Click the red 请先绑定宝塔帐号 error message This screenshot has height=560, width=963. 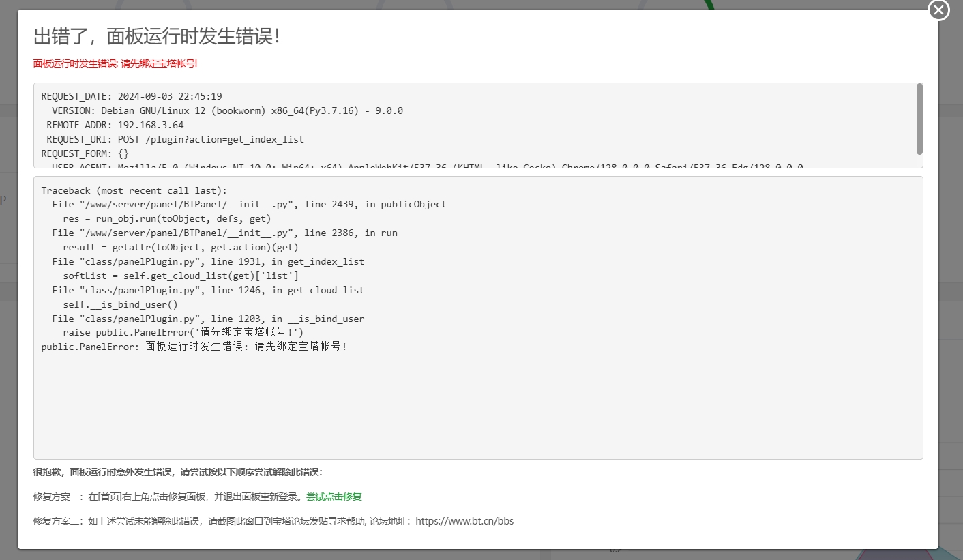[115, 63]
